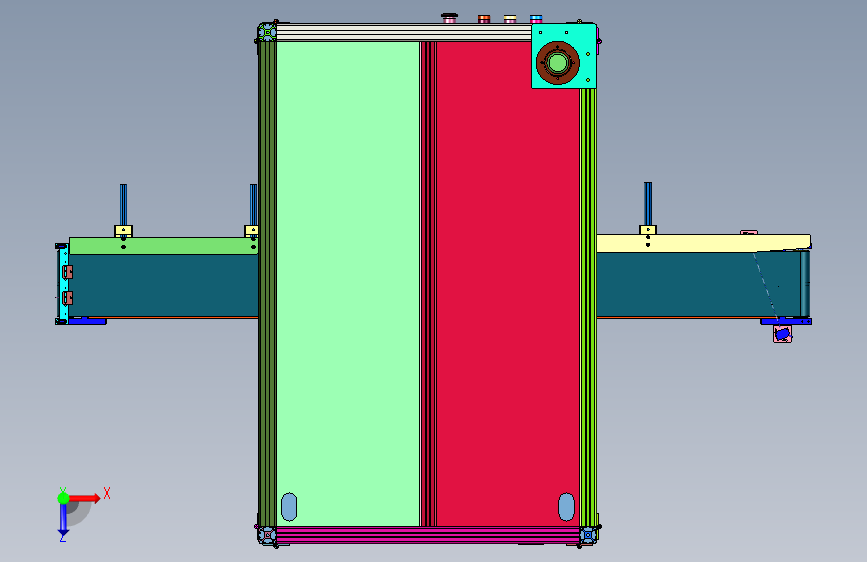This screenshot has width=867, height=562.
Task: Select the blue guide rod on right conveyor
Action: click(x=648, y=204)
